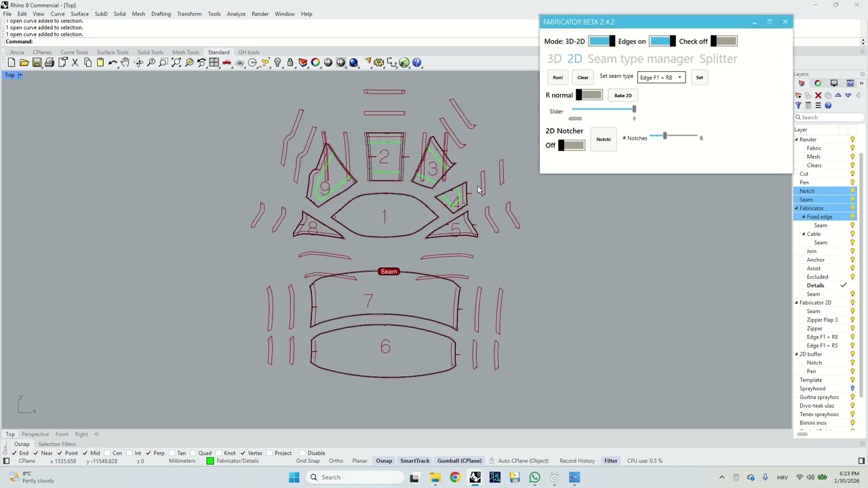Click the color wheel properties toolbar icon

(315, 62)
